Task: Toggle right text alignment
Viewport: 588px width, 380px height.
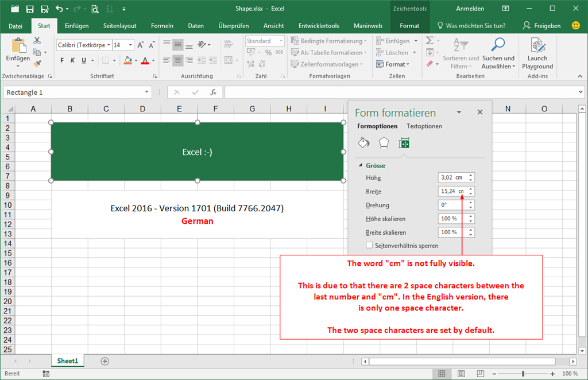Action: point(189,60)
